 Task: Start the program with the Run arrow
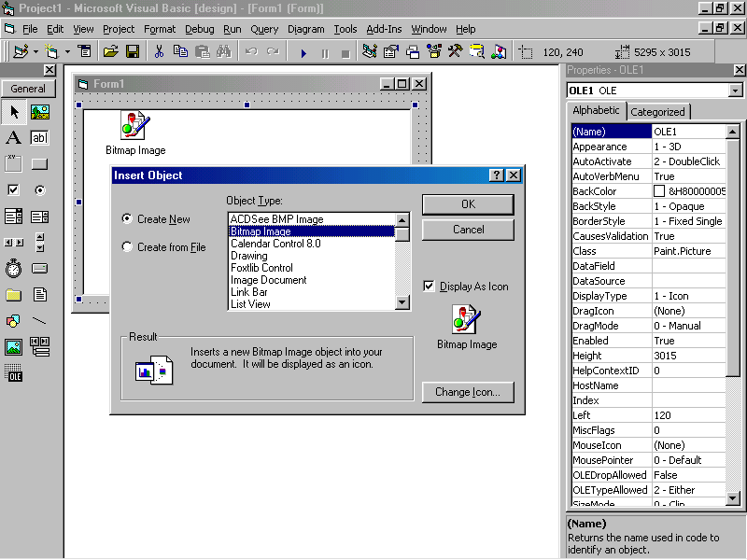tap(303, 52)
